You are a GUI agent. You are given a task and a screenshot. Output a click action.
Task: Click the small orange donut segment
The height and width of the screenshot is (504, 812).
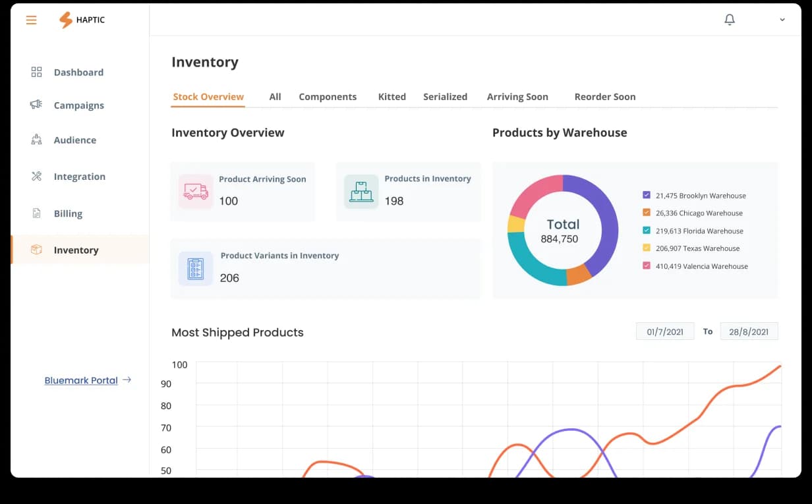click(578, 274)
